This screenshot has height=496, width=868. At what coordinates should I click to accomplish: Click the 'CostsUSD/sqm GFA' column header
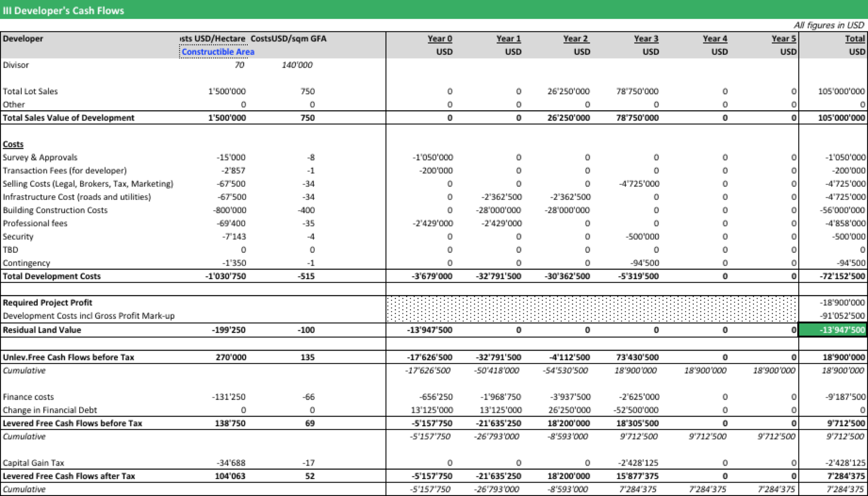click(288, 39)
